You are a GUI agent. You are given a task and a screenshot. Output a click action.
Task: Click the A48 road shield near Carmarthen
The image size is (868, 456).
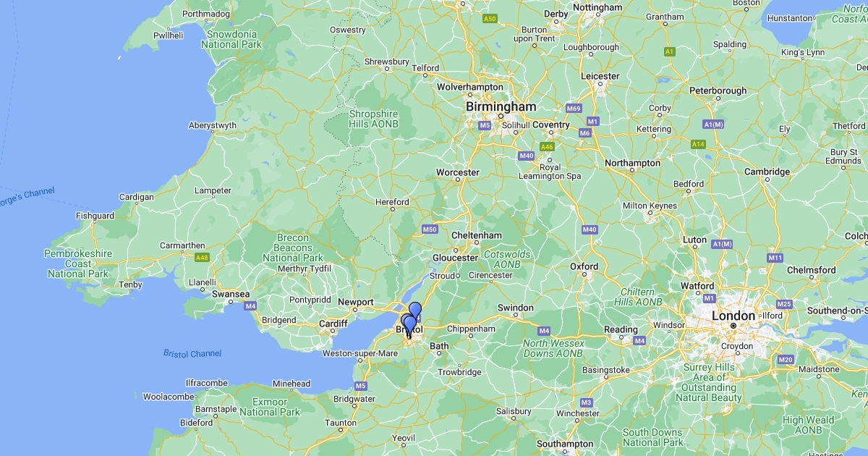click(202, 257)
